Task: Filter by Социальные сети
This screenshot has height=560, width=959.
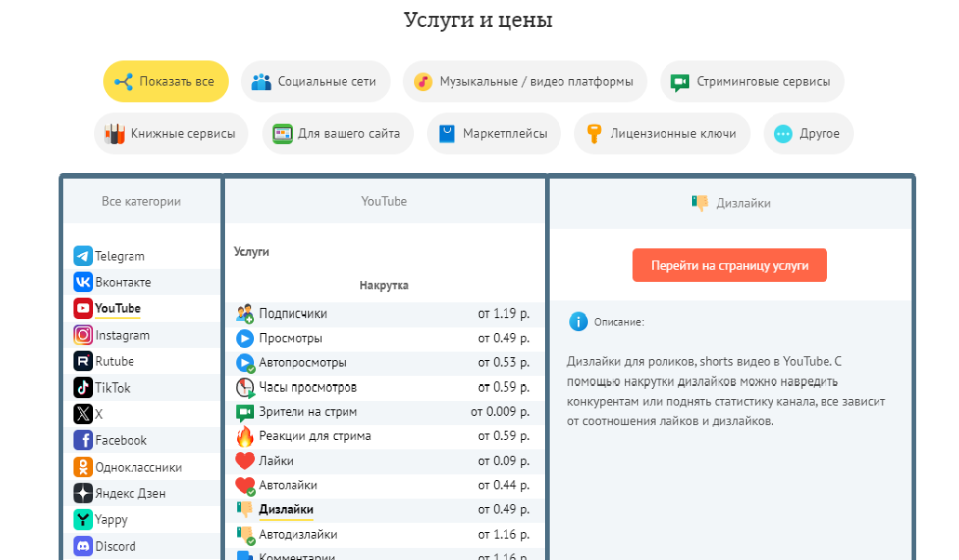Action: (x=315, y=81)
